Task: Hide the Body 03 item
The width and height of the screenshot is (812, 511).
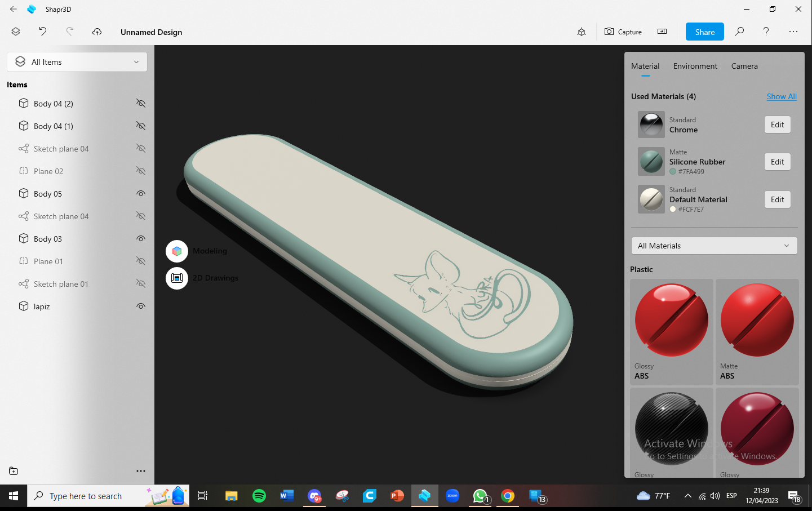Action: (141, 238)
